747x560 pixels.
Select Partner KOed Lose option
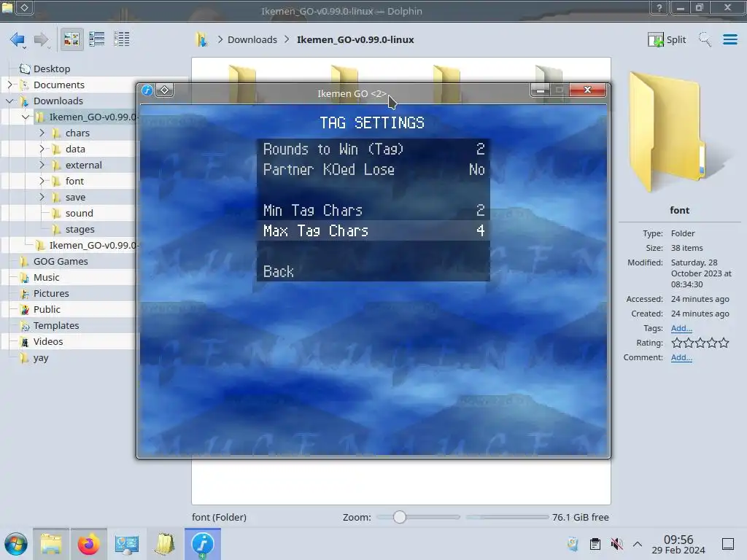tap(373, 169)
